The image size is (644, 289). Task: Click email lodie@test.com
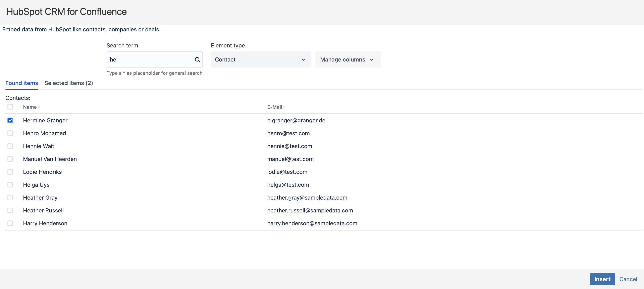pos(287,172)
